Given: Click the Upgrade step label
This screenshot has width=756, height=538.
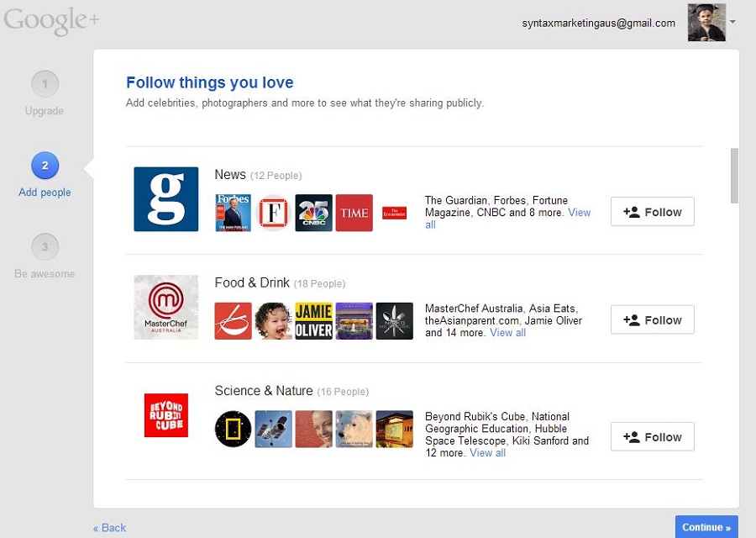Looking at the screenshot, I should [45, 111].
